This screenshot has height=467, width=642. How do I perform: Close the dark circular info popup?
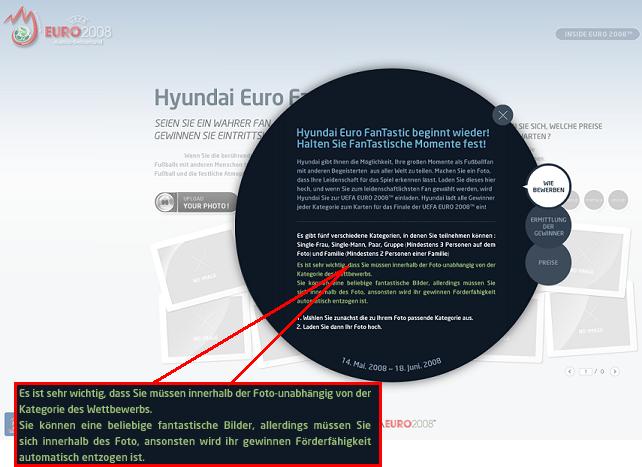click(503, 115)
